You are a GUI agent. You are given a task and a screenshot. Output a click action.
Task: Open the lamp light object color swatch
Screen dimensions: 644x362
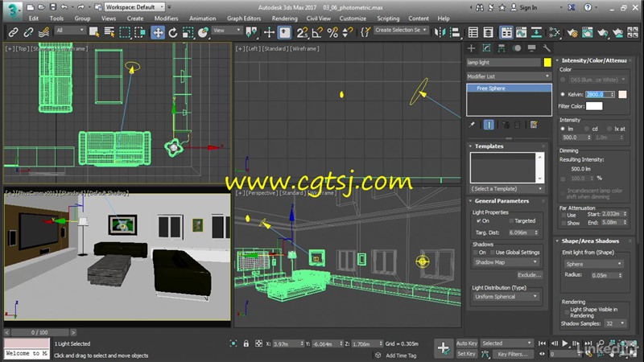pos(547,63)
